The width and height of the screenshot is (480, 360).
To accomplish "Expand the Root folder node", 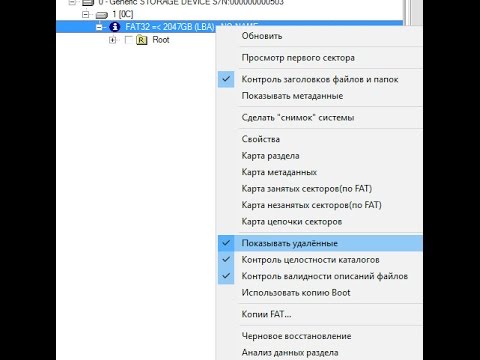I will pos(113,40).
